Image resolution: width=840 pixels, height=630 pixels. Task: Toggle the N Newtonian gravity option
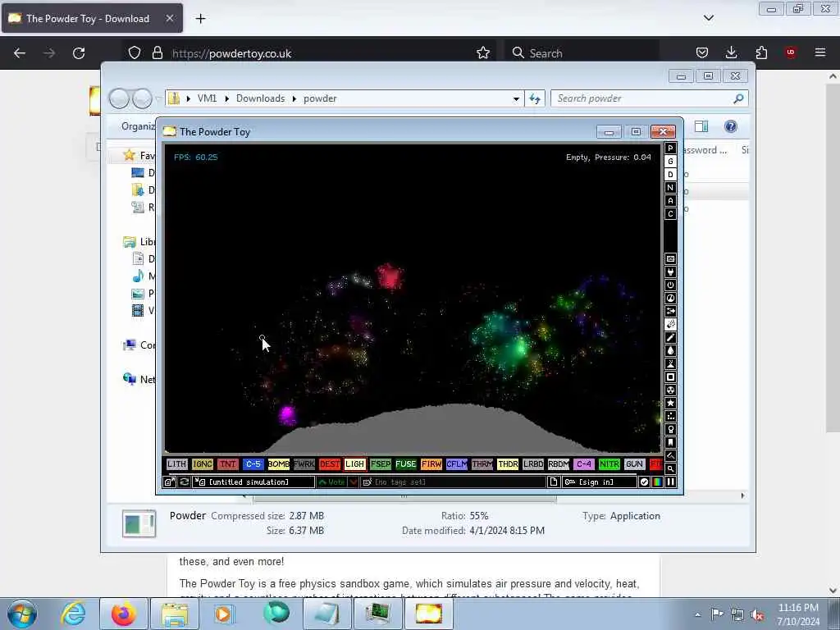tap(670, 188)
